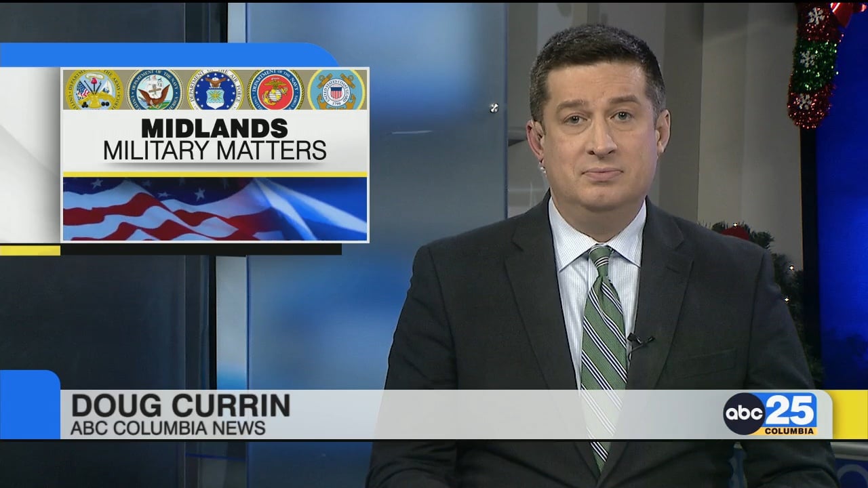Click the round abc network logo
Viewport: 868px width, 488px height.
click(743, 413)
